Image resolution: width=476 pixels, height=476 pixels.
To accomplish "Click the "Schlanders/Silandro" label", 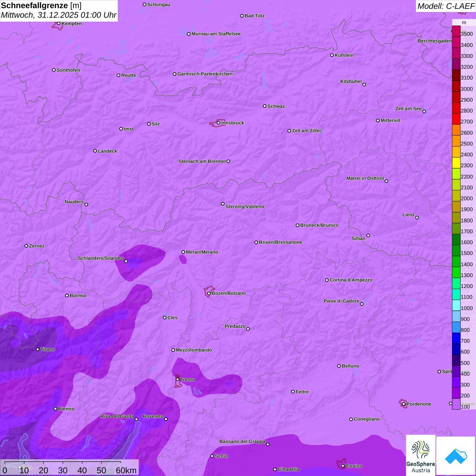I will click(101, 258).
